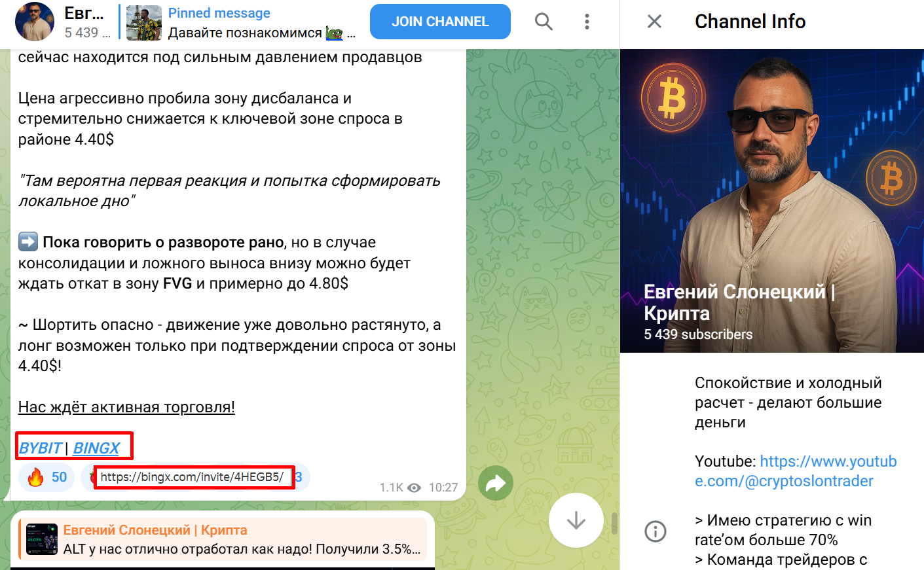The height and width of the screenshot is (570, 924).
Task: Open the search icon in chat header
Action: pyautogui.click(x=544, y=22)
